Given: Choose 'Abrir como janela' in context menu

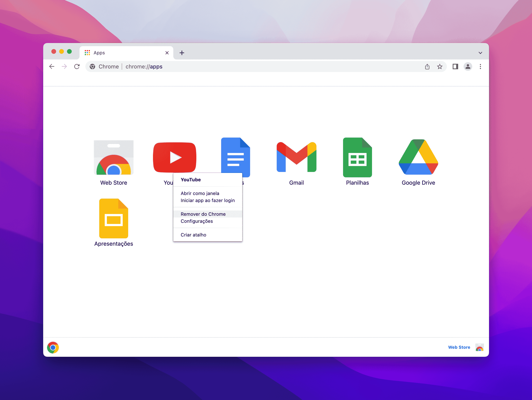Looking at the screenshot, I should pos(208,193).
